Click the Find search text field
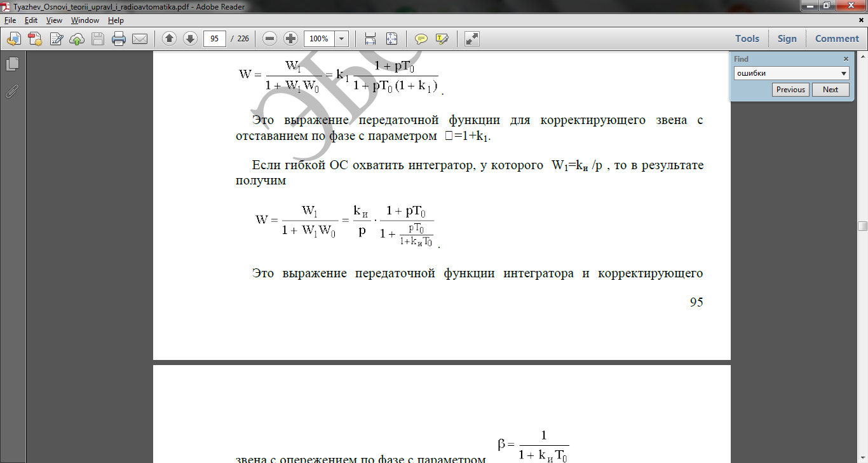This screenshot has width=868, height=463. [787, 73]
